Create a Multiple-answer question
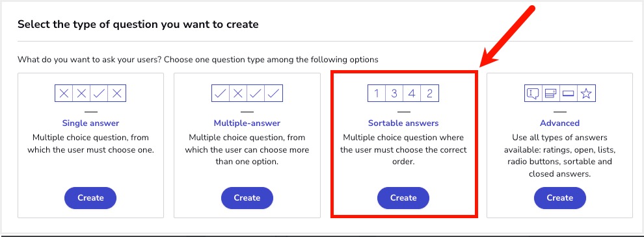Screen dimensions: 644x237 pos(247,198)
